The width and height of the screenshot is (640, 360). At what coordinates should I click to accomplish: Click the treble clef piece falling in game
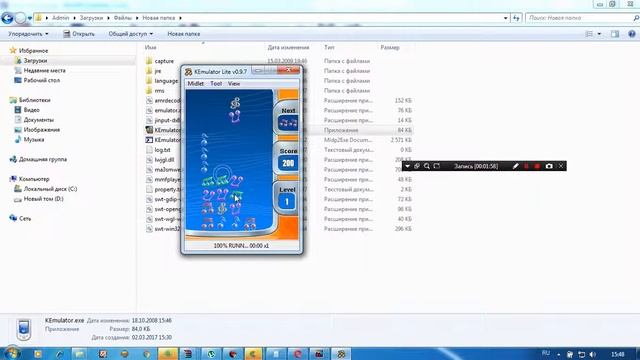pyautogui.click(x=235, y=103)
